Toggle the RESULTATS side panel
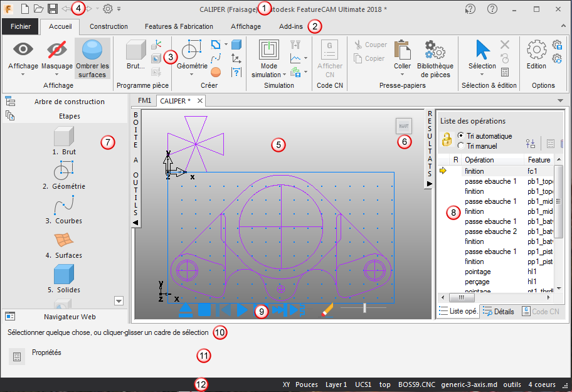572x392 pixels. (430, 149)
